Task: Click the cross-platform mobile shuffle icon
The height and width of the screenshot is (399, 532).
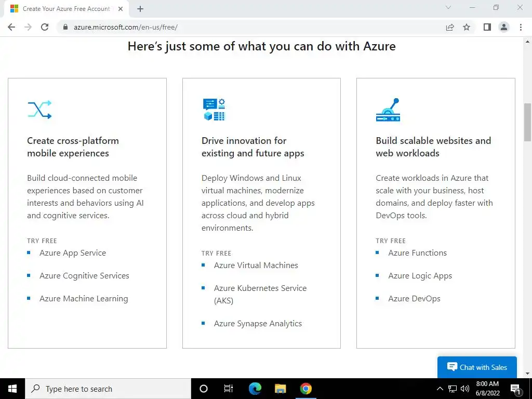Action: point(39,110)
